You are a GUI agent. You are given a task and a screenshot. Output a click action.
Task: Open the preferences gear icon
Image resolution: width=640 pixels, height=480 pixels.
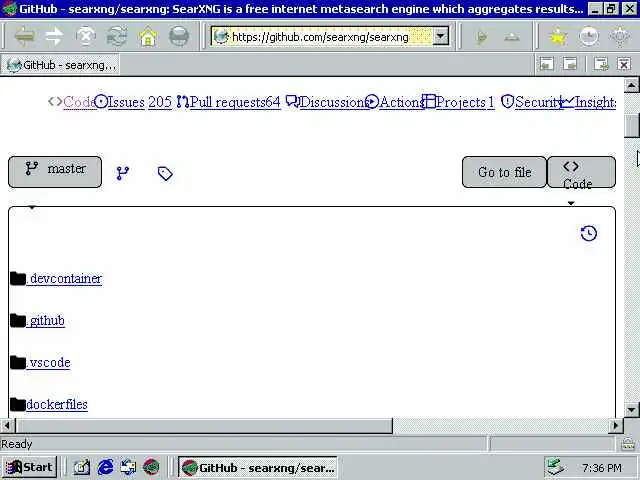click(620, 37)
